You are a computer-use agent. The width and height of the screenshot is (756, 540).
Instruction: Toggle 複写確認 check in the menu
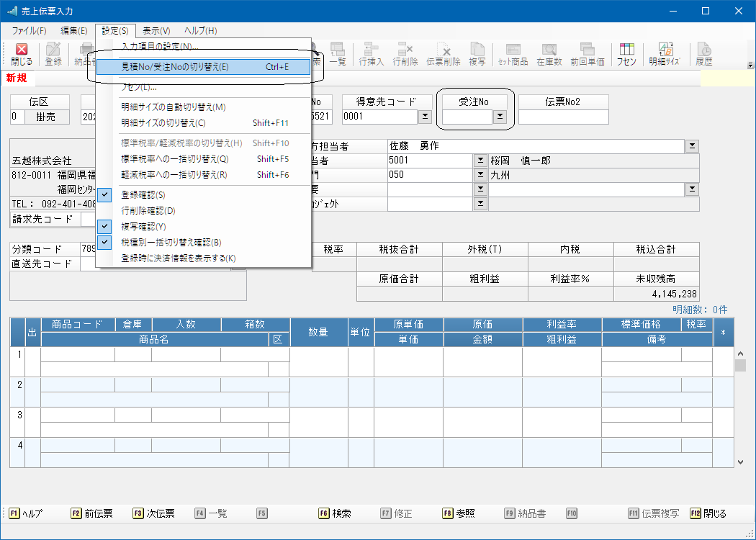(x=143, y=227)
